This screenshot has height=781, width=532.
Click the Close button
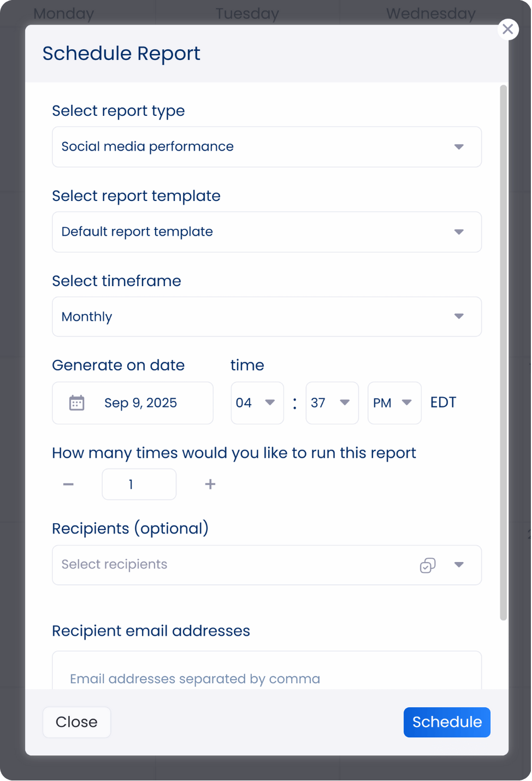(76, 722)
